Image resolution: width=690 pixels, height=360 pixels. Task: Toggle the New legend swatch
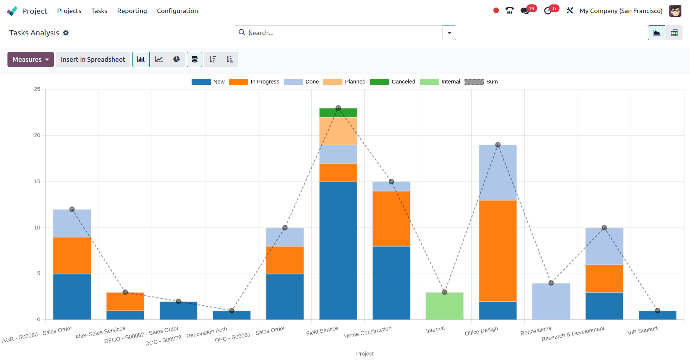pyautogui.click(x=201, y=82)
